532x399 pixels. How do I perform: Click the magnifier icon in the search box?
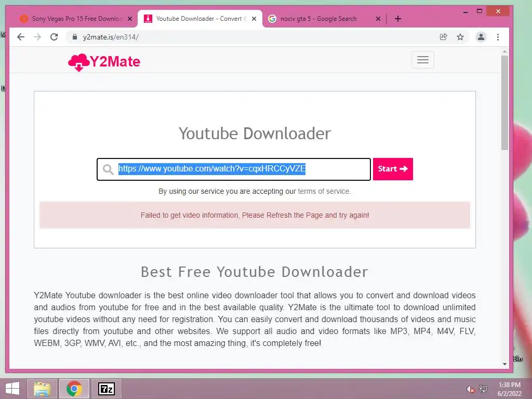pos(108,169)
